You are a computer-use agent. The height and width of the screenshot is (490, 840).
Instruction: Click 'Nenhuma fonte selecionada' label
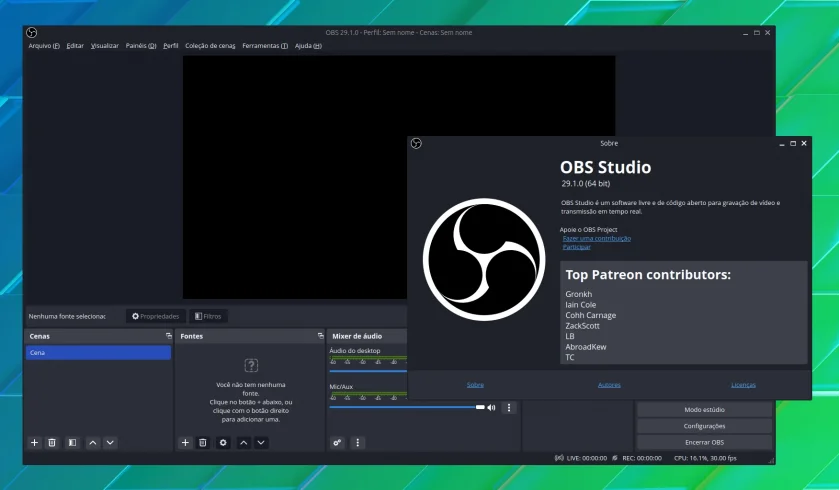tap(67, 316)
